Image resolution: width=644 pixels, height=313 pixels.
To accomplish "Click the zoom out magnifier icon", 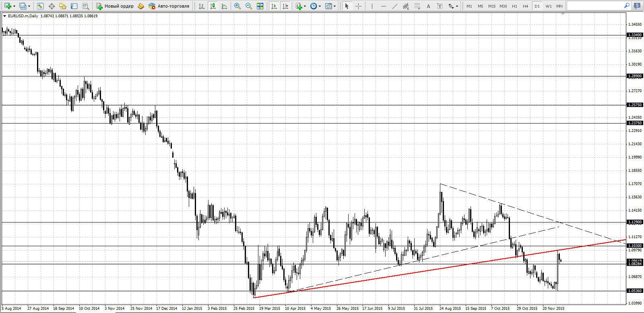I will 249,6.
